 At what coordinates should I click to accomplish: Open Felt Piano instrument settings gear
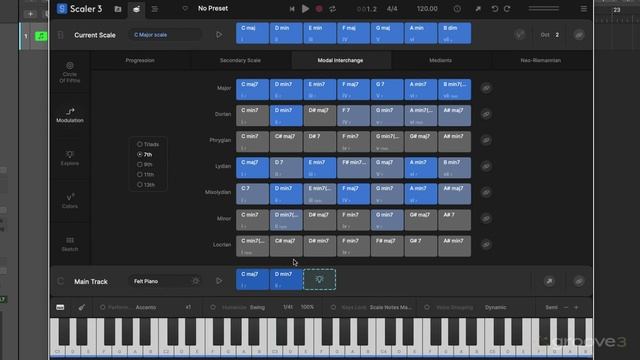pos(196,281)
